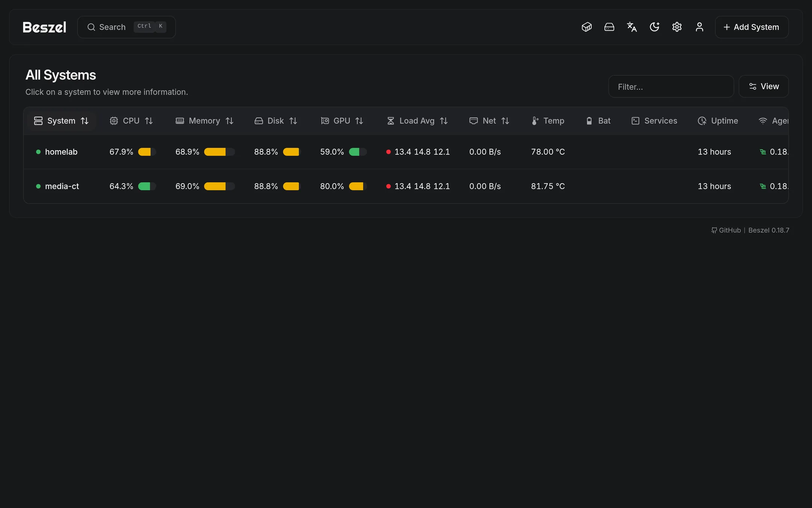Open the Search box
Screen dimensions: 812x508
(126, 27)
